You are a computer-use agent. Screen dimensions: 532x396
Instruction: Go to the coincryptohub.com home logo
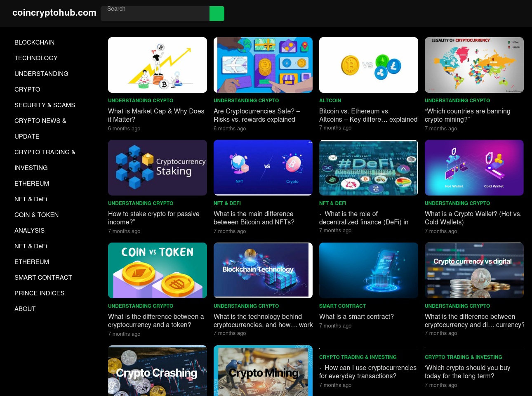pyautogui.click(x=54, y=13)
